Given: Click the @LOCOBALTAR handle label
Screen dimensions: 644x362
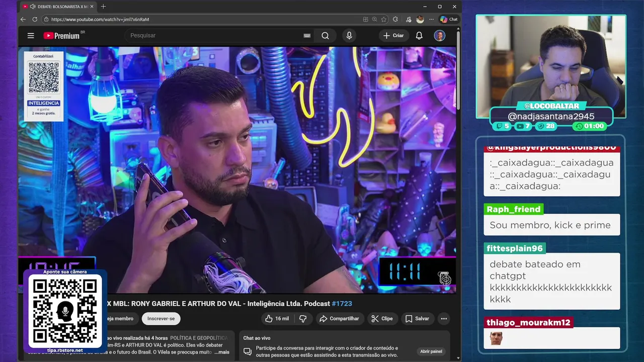Looking at the screenshot, I should tap(551, 106).
